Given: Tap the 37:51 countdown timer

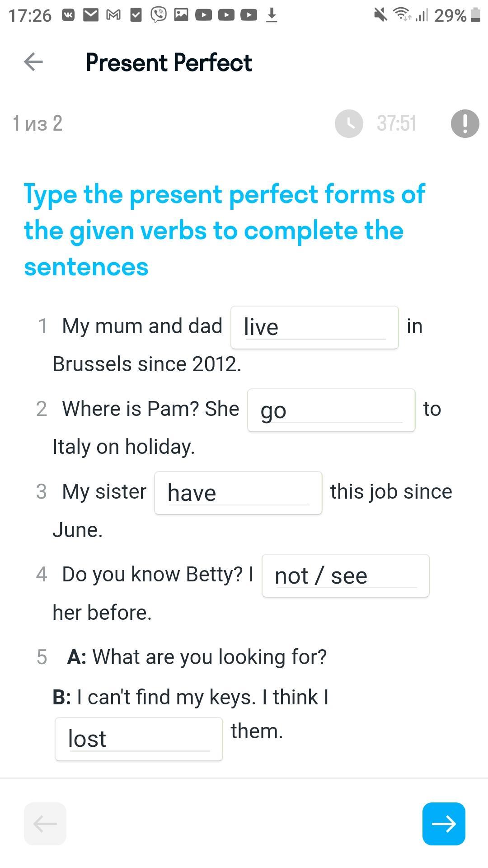Looking at the screenshot, I should (x=396, y=123).
